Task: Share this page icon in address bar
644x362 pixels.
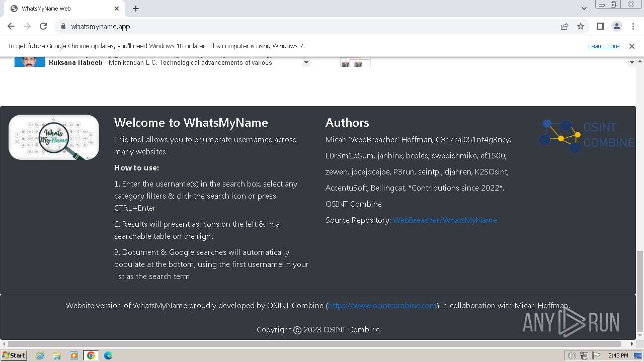Action: click(565, 26)
